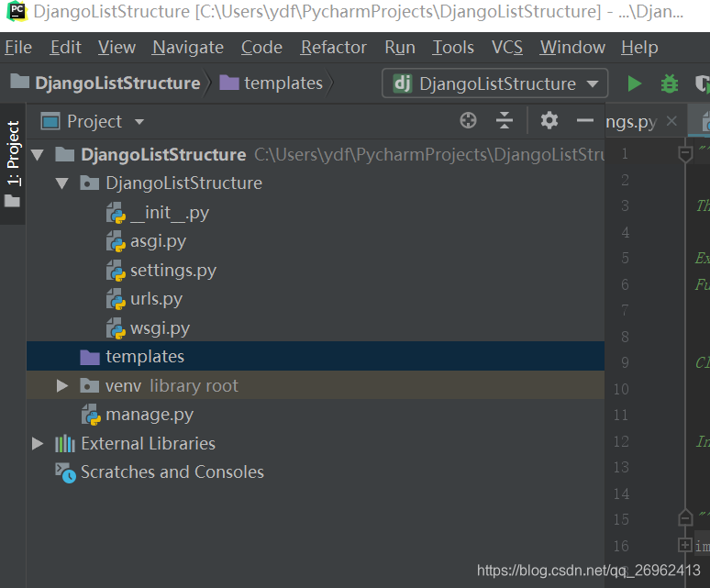Fold docstring at line 1 gutter marker

click(x=685, y=154)
